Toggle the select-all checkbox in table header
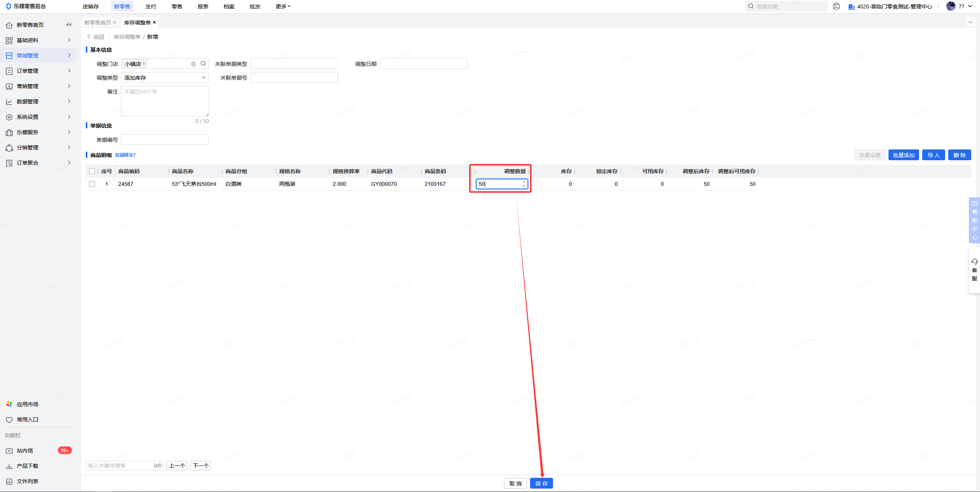This screenshot has height=492, width=980. coord(92,171)
